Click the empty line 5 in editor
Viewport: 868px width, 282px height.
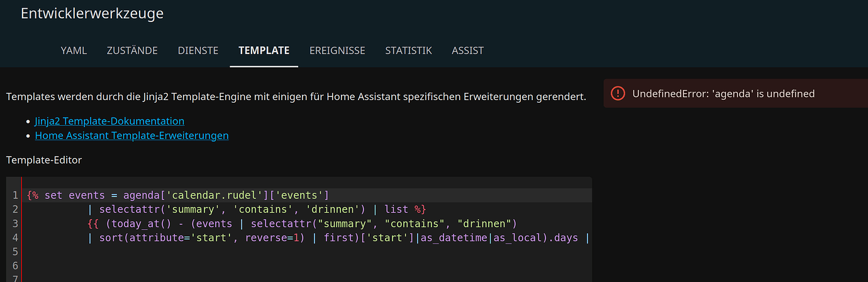tap(308, 252)
